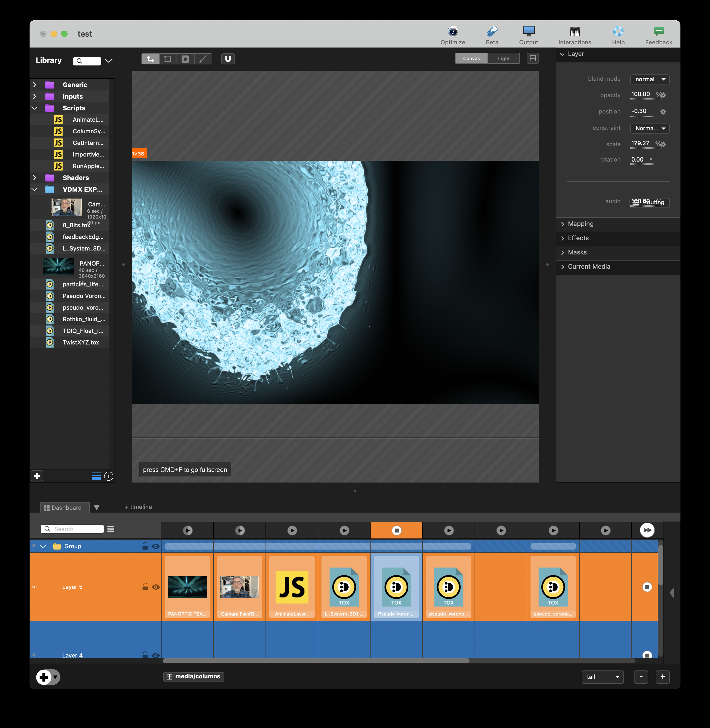Screen dimensions: 710x728
Task: Open the blend mode dropdown
Action: point(650,79)
